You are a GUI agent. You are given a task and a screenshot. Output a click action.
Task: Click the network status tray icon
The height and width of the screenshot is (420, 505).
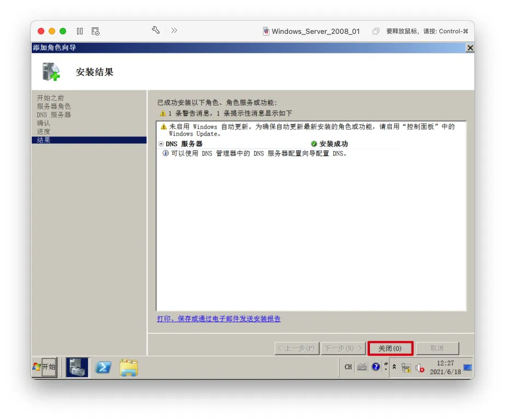[x=407, y=368]
